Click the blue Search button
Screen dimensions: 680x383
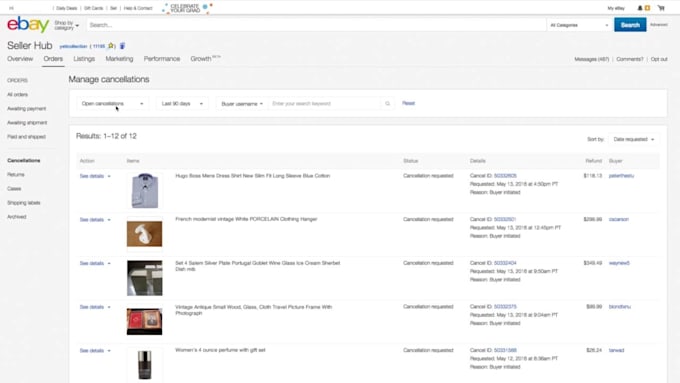click(x=630, y=25)
